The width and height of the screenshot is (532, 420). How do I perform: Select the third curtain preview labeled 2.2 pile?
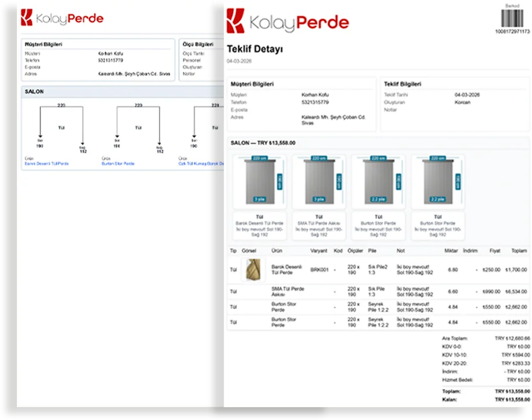pos(378,182)
